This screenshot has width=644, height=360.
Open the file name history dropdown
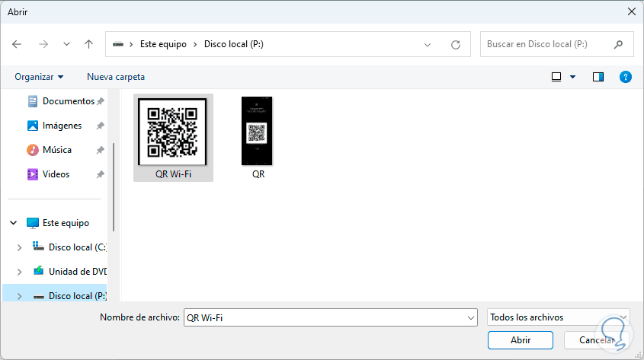coord(471,318)
